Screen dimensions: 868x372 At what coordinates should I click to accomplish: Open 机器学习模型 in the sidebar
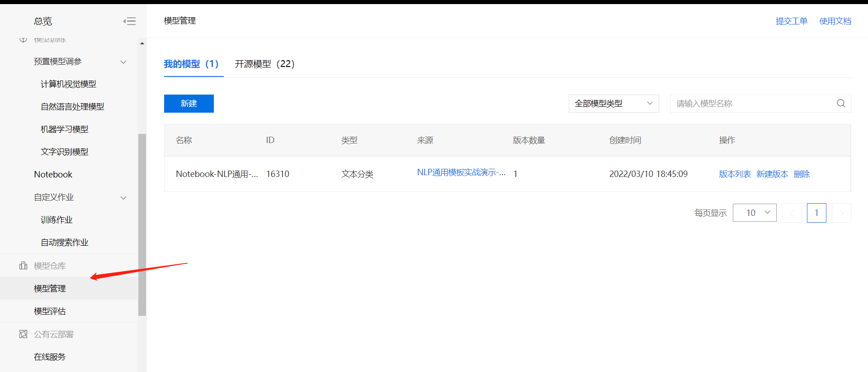(x=65, y=129)
